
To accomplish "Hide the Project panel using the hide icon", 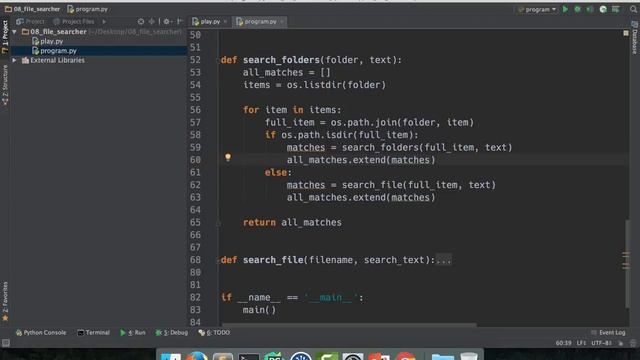I will (180, 21).
